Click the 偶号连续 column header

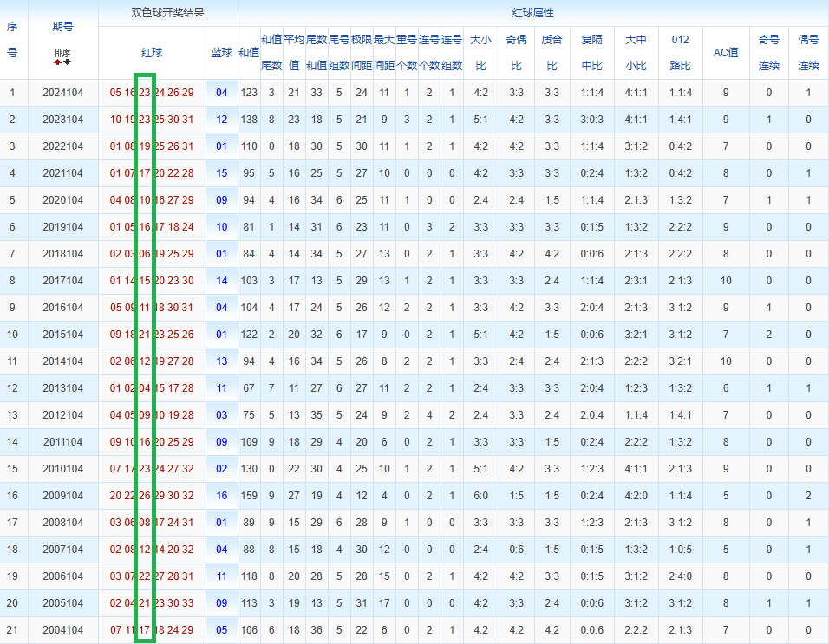tap(808, 53)
